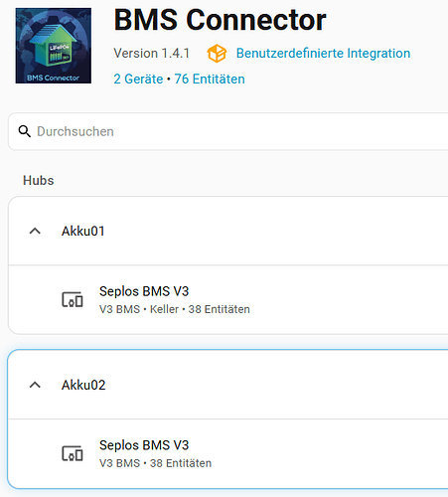Open Seplos BMS V3 device under Akku01
The height and width of the screenshot is (497, 448).
pyautogui.click(x=228, y=299)
